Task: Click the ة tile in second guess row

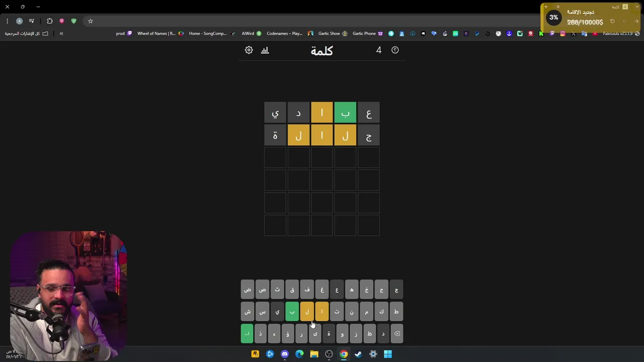Action: (275, 135)
